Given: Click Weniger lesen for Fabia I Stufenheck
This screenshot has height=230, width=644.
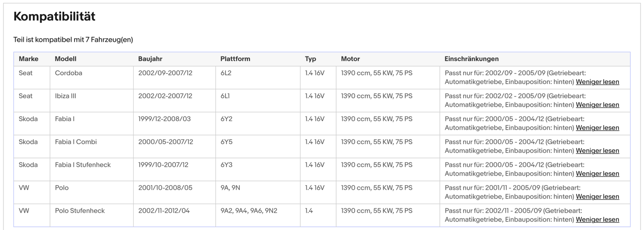Looking at the screenshot, I should click(x=597, y=173).
